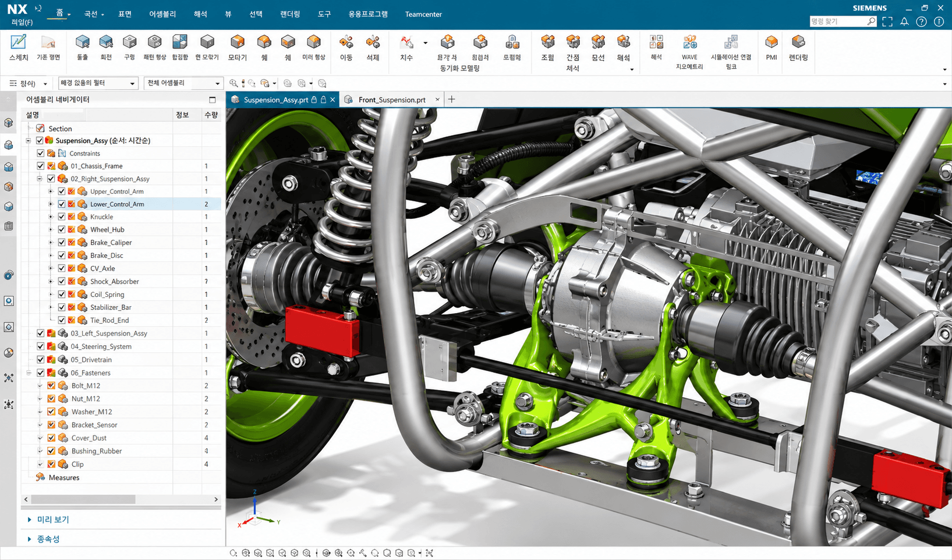Open the 뷰 ribbon tab
Image resolution: width=952 pixels, height=560 pixels.
(x=228, y=14)
